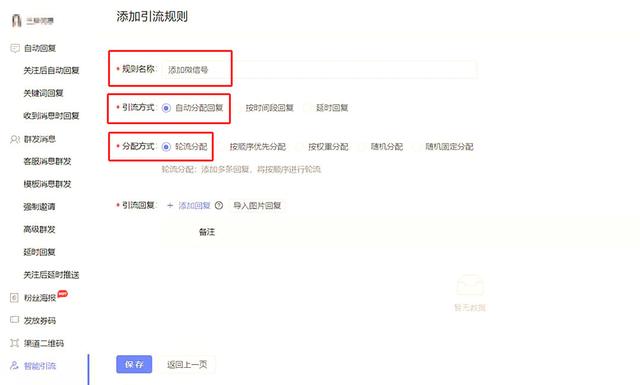Click the plus icon before 添加回复
The height and width of the screenshot is (385, 640).
tap(170, 205)
